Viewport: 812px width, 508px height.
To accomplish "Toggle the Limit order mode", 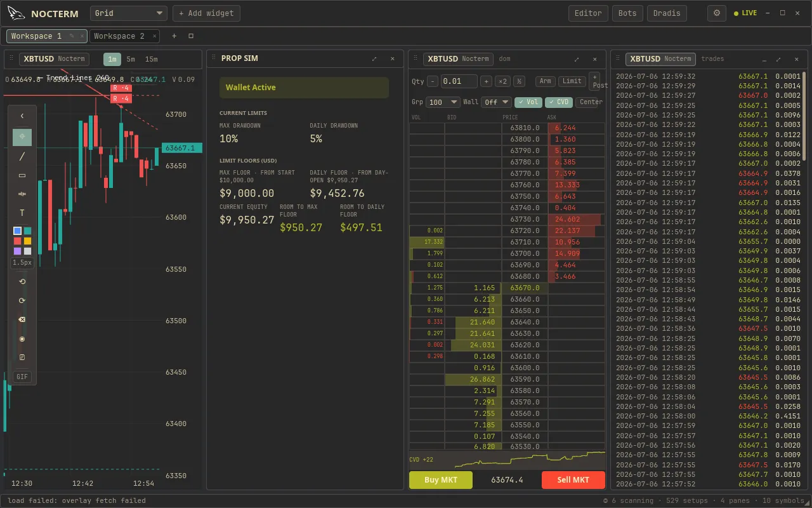I will coord(572,81).
